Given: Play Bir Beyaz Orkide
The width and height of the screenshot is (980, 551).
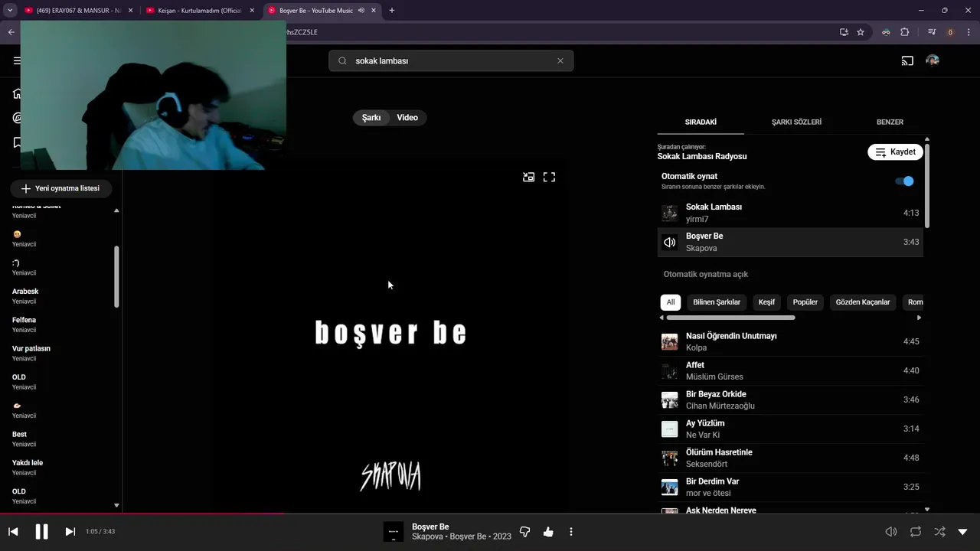Looking at the screenshot, I should (790, 399).
